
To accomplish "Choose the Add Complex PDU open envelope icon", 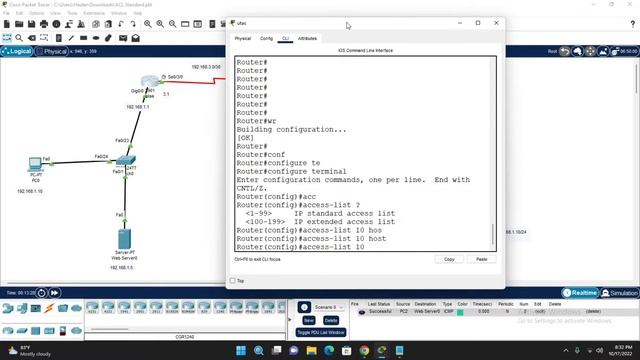I will [x=136, y=38].
